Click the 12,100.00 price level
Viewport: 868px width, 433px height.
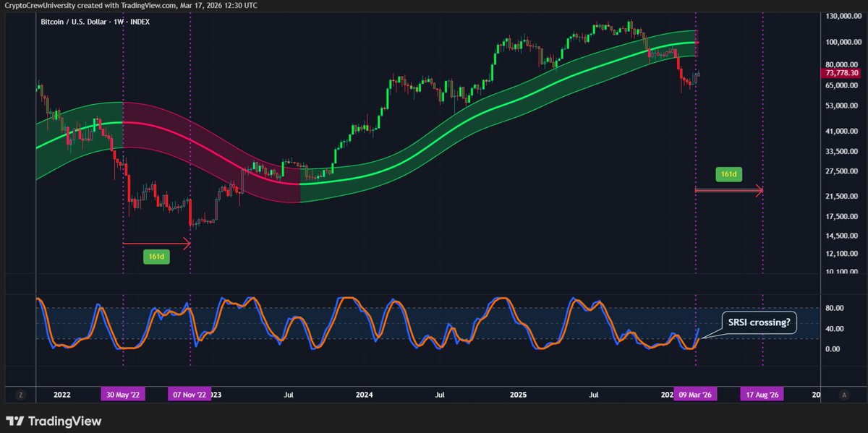[x=843, y=254]
